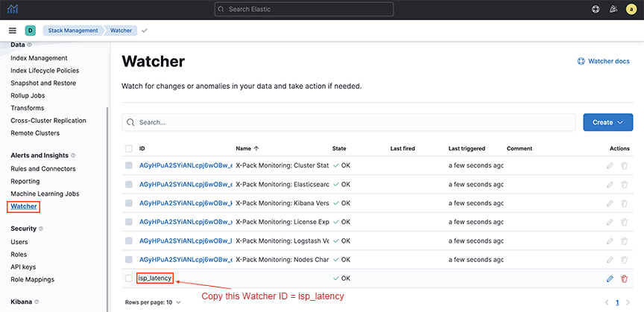Open Machine Learning Jobs in sidebar

pyautogui.click(x=45, y=194)
